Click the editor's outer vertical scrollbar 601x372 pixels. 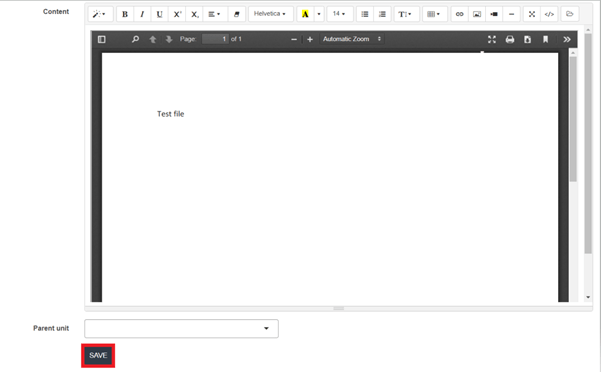click(x=588, y=144)
